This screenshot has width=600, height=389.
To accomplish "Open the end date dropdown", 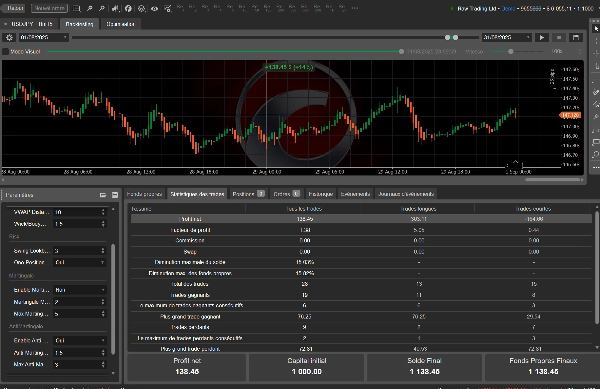I will [x=507, y=37].
